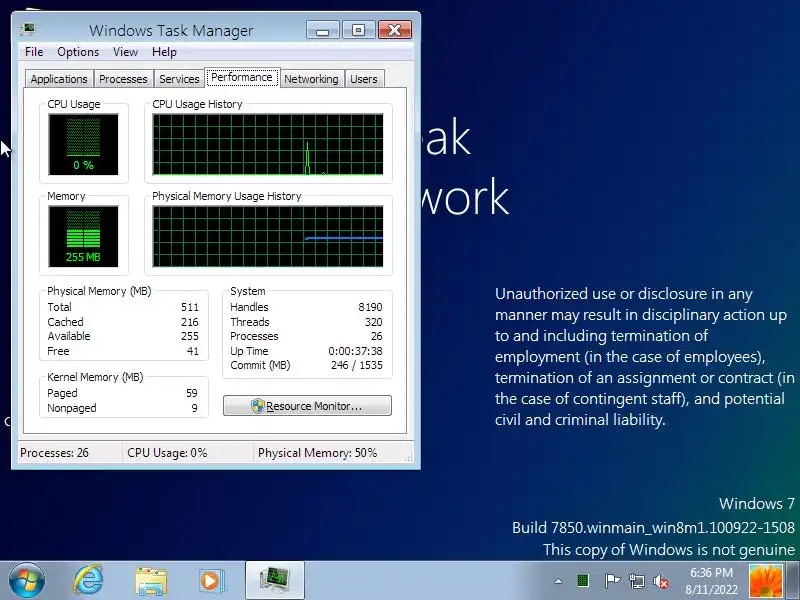This screenshot has height=600, width=800.
Task: Open Windows Media Player taskbar icon
Action: pos(210,581)
